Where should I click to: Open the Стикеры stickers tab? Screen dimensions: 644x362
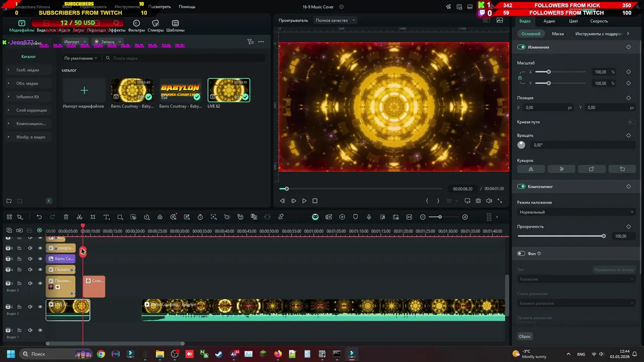(x=155, y=26)
